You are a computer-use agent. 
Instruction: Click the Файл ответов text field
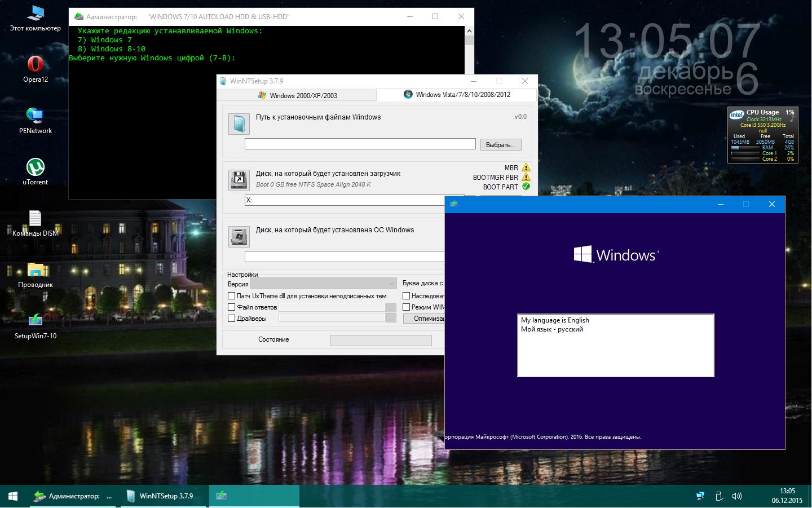point(332,307)
